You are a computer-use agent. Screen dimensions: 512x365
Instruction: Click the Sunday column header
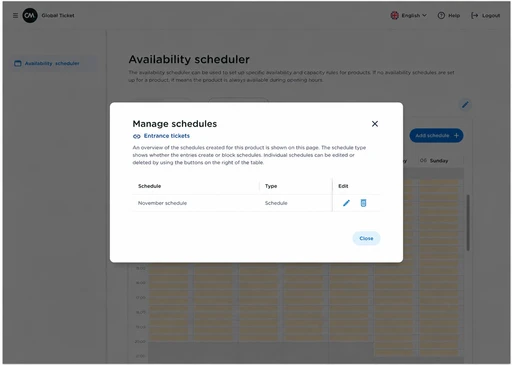tap(439, 161)
